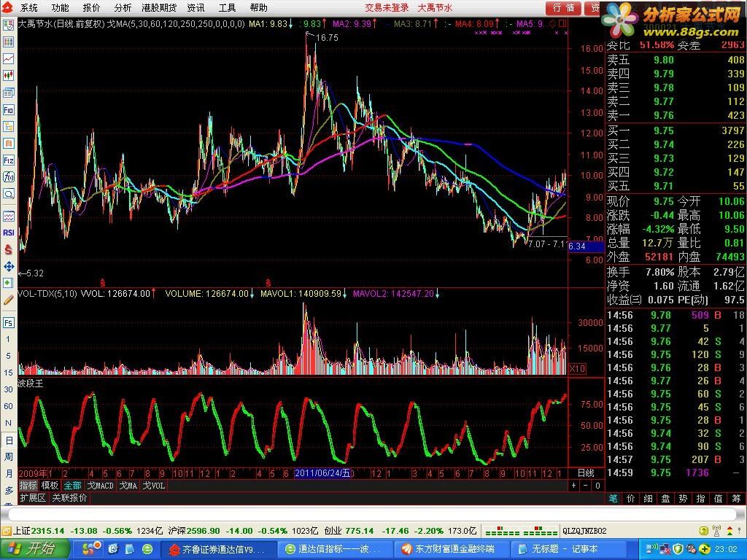Screen dimensions: 747x560
Task: Click the X10 volume scale label
Action: (578, 368)
